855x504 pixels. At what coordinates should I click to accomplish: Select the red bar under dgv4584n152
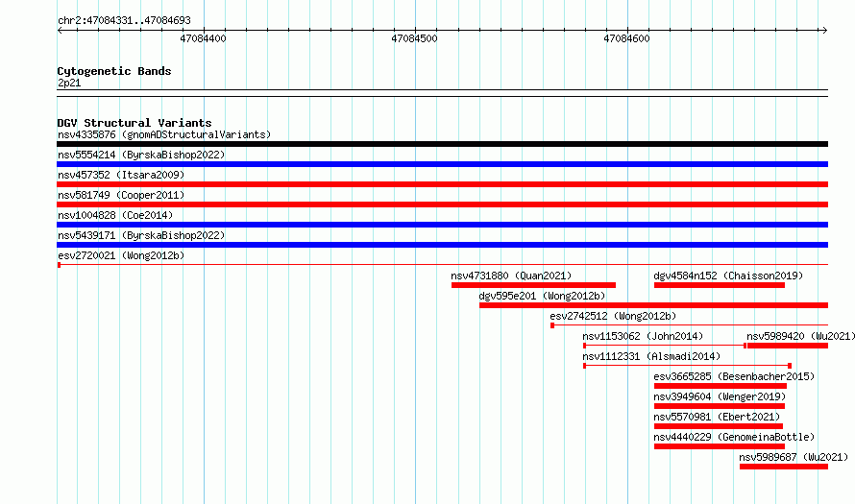(x=720, y=285)
